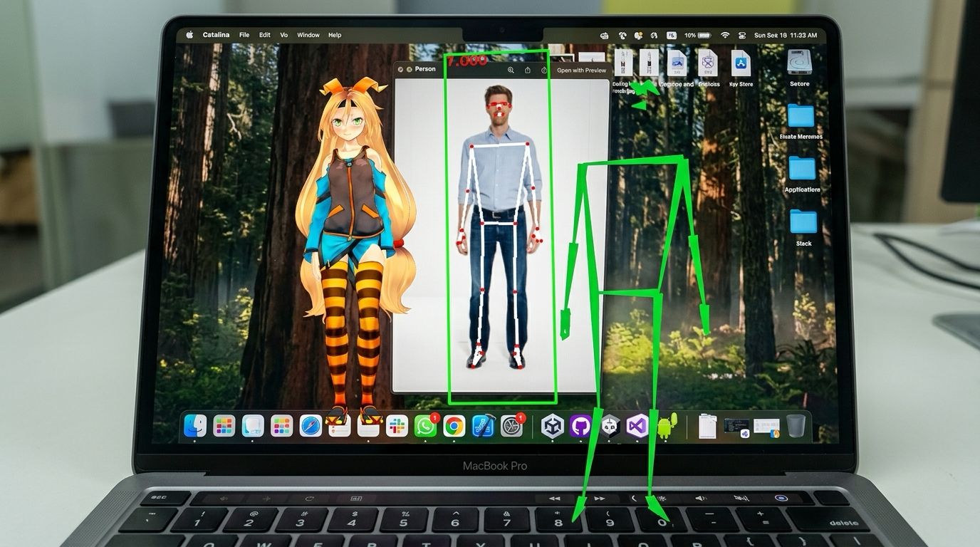Click the Wi-Fi status icon
The image size is (980, 547).
725,35
